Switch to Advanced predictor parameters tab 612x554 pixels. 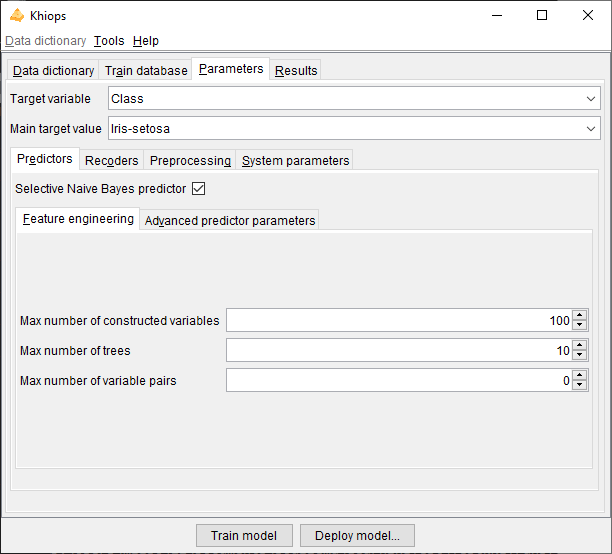click(230, 221)
